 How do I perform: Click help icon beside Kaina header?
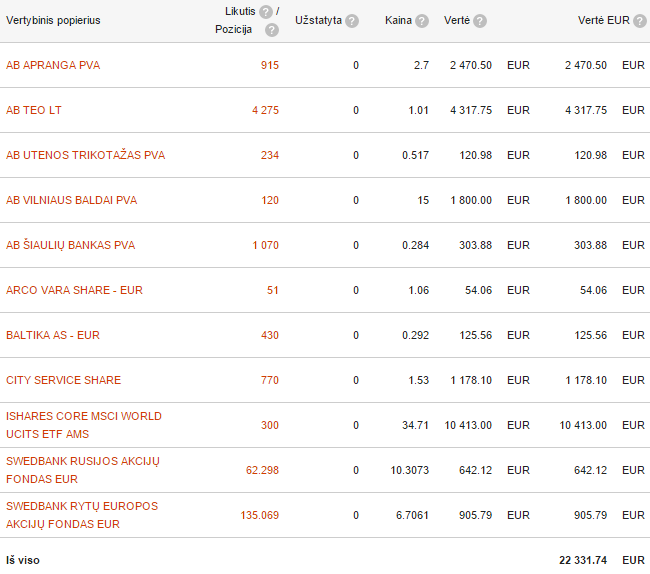tap(422, 21)
